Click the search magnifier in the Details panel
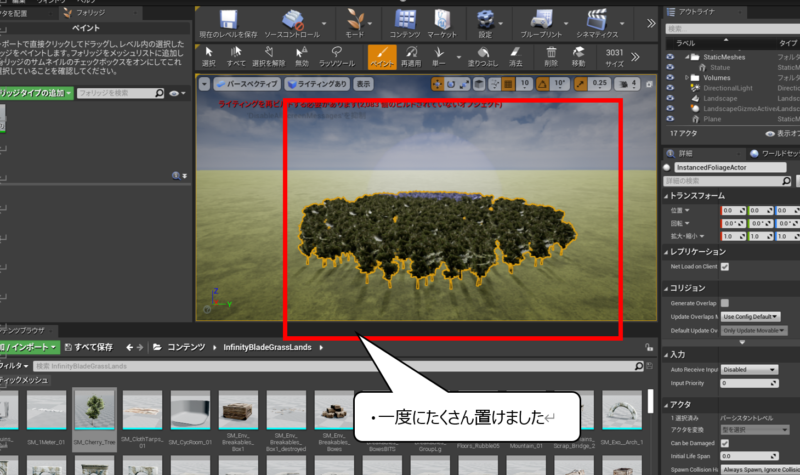 point(786,181)
